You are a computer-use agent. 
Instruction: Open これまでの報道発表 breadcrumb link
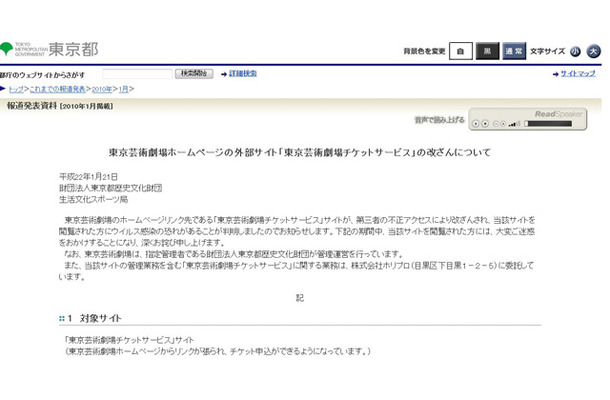(58, 89)
